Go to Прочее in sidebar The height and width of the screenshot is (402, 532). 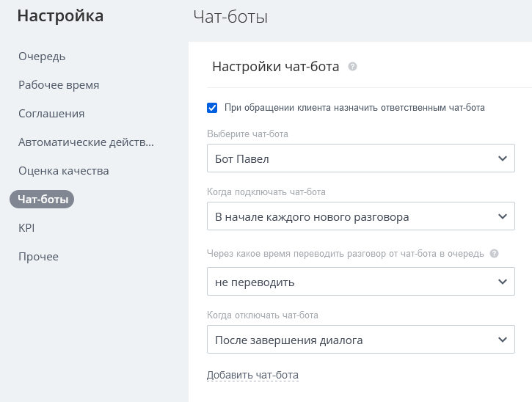(x=38, y=257)
